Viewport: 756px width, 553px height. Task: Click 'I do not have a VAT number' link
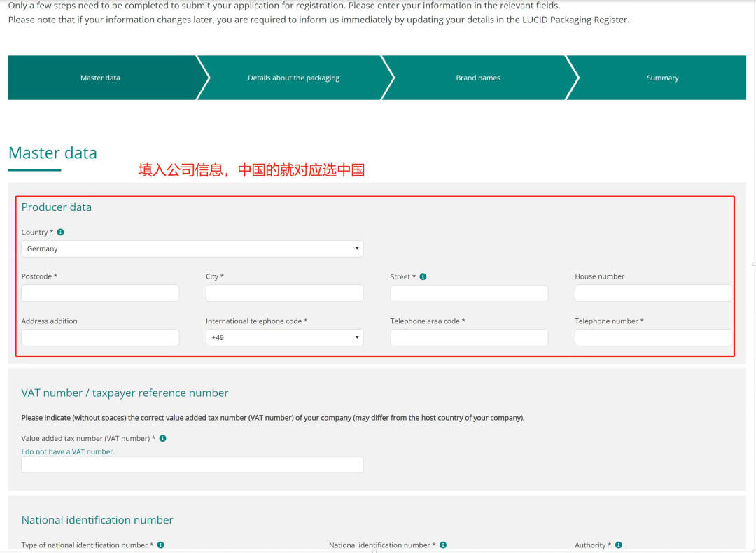pyautogui.click(x=68, y=451)
